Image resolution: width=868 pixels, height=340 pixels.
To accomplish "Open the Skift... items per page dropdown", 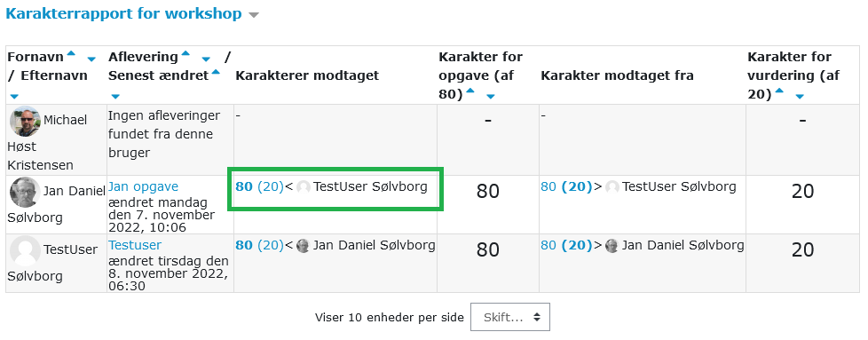I will click(x=509, y=317).
